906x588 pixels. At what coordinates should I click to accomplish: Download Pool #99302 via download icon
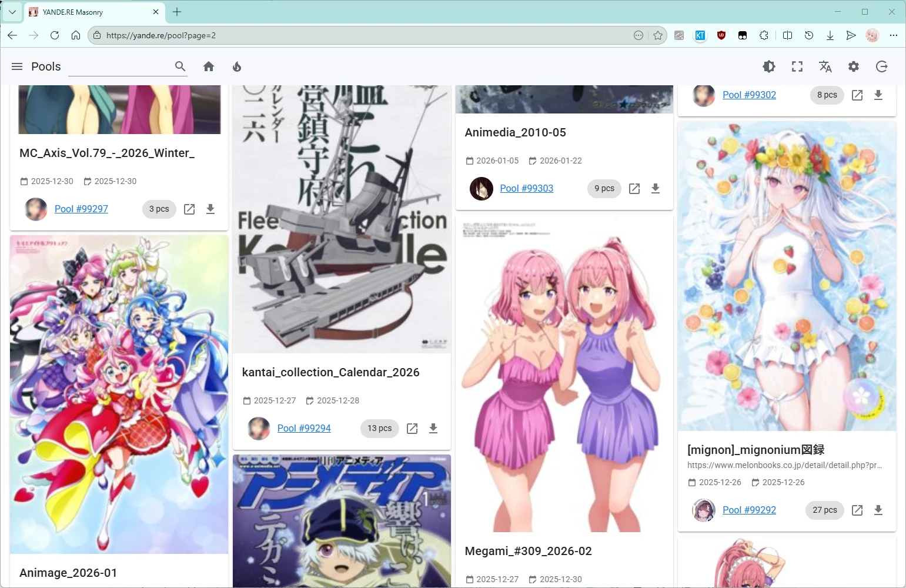878,95
